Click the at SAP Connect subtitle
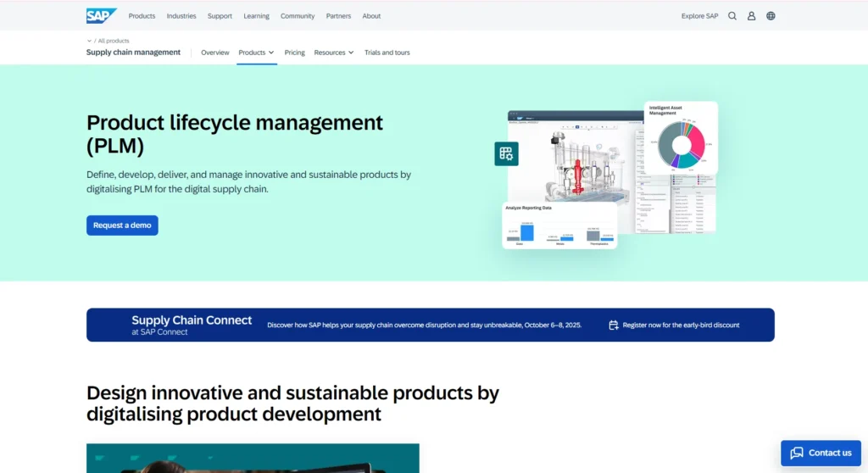This screenshot has height=473, width=868. click(x=159, y=332)
